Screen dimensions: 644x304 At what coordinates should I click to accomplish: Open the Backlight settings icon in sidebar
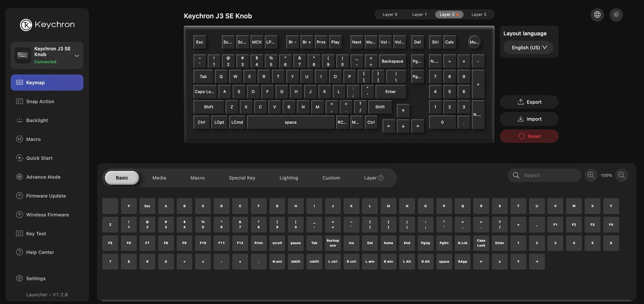19,120
